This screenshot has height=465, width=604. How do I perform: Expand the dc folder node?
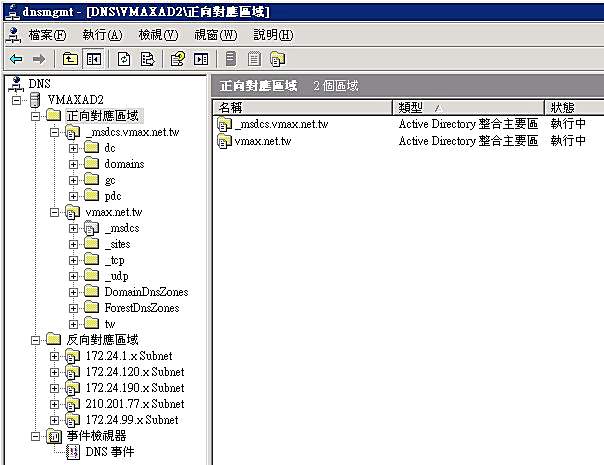73,148
